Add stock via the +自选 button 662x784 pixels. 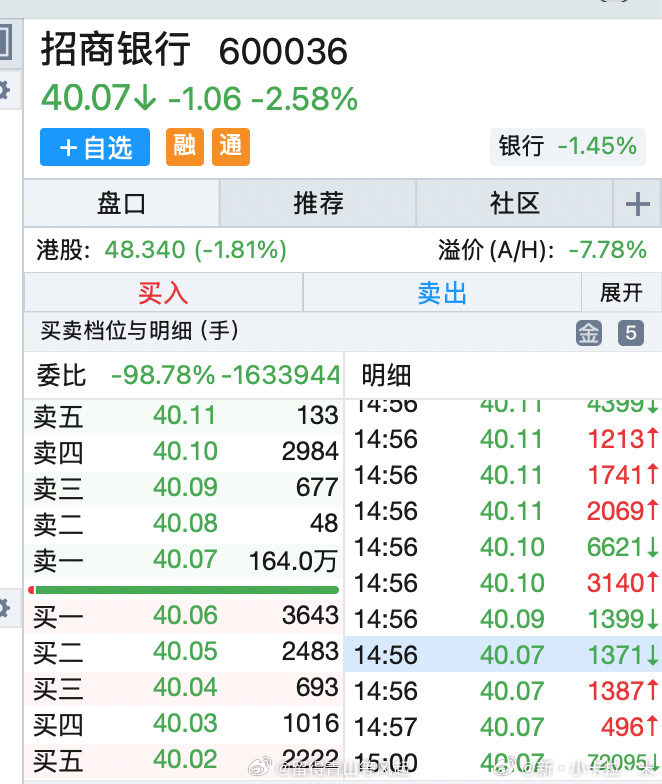click(x=95, y=147)
